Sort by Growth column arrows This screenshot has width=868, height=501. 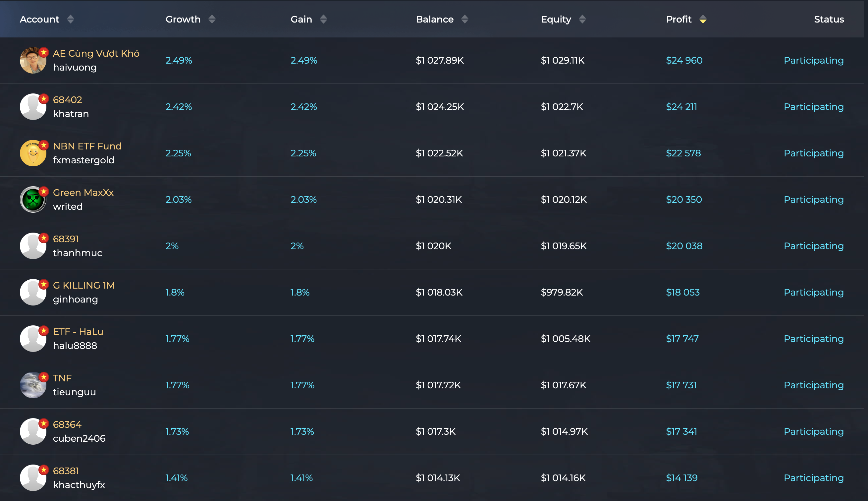coord(212,19)
